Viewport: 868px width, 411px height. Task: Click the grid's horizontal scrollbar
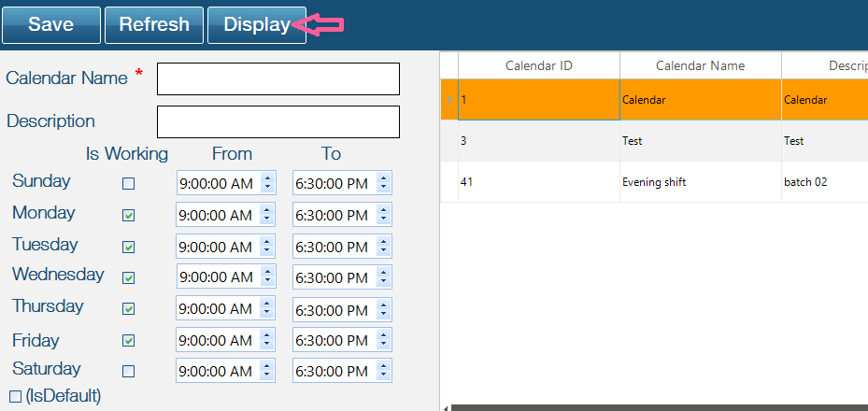tap(654, 407)
